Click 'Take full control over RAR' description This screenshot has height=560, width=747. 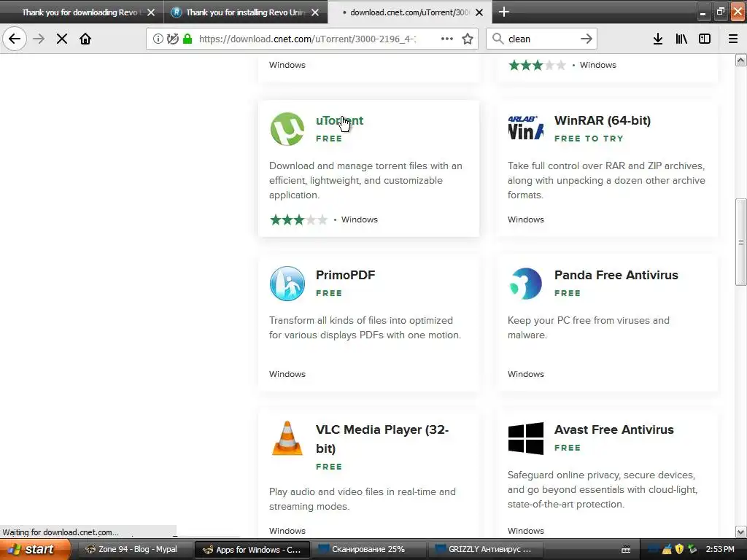pyautogui.click(x=606, y=181)
